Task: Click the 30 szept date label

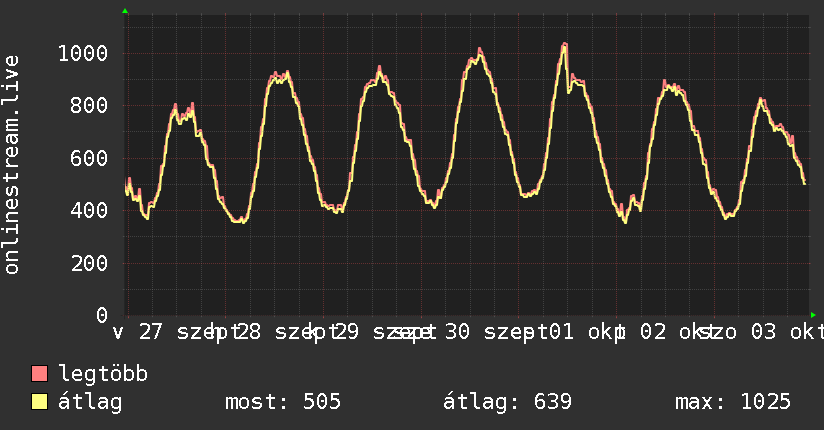Action: click(x=491, y=332)
